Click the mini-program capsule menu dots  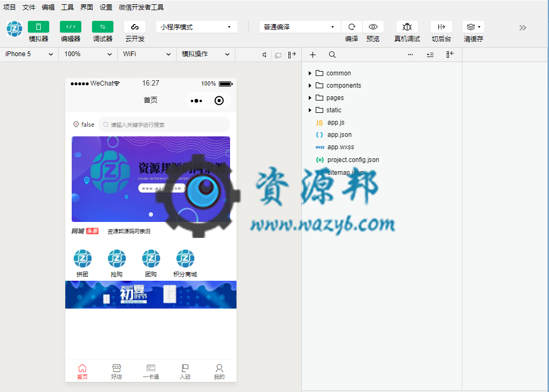click(x=196, y=101)
